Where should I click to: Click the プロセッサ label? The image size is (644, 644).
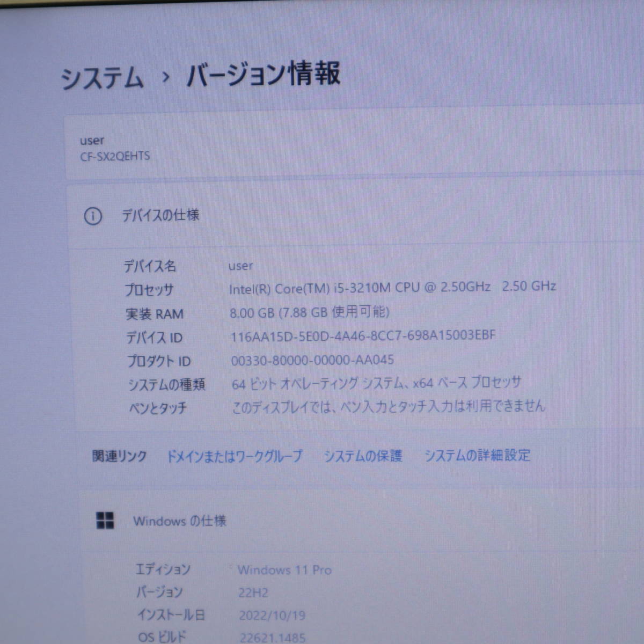point(149,290)
